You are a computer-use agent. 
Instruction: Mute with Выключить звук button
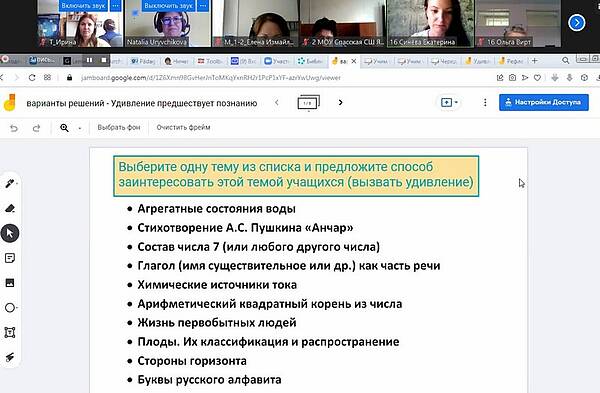tap(168, 6)
